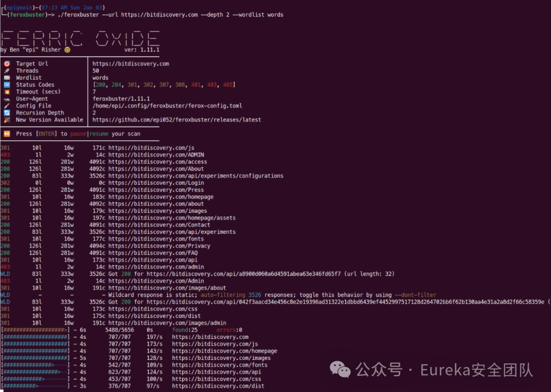Click the --dont-filter option text
The image size is (551, 392).
click(415, 295)
